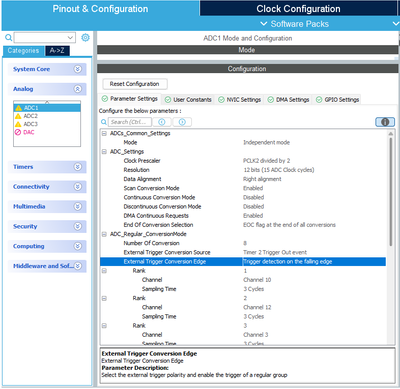Collapse the ADC_Regular_ConversionMode group
Viewport: 400px width, 389px height.
point(104,234)
